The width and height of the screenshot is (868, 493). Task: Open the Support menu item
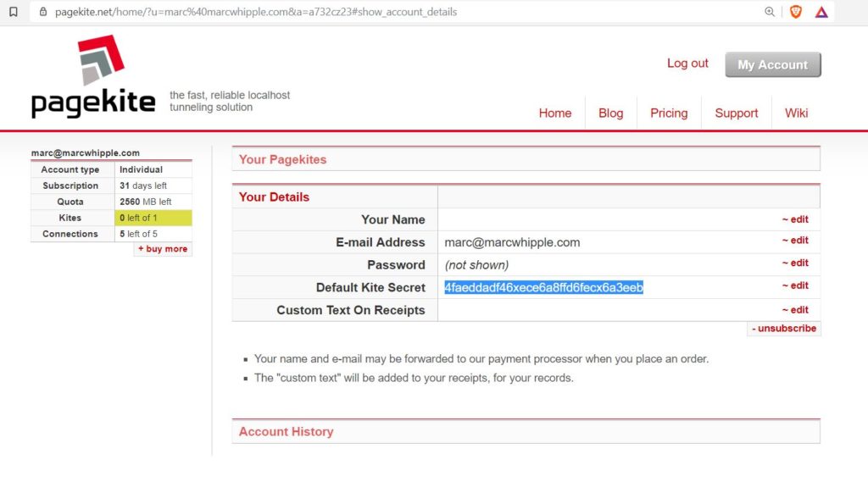pos(737,113)
